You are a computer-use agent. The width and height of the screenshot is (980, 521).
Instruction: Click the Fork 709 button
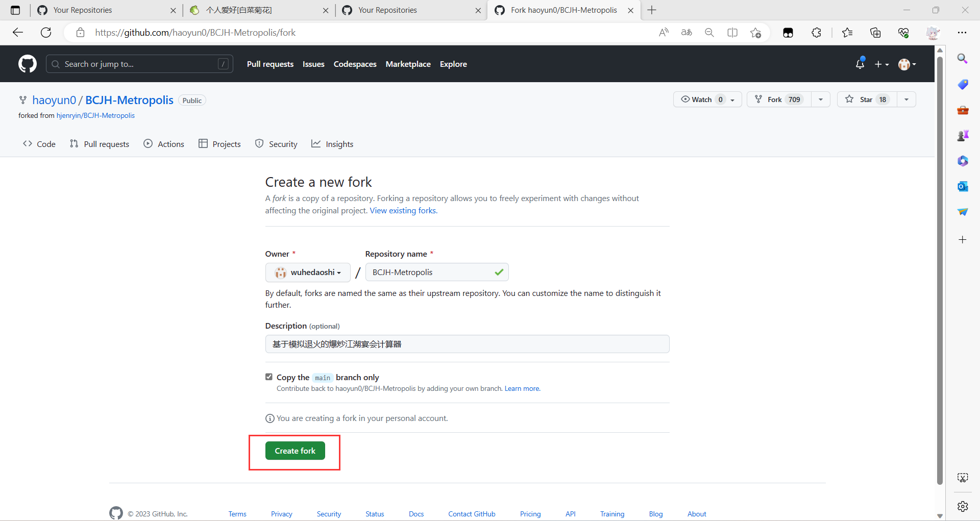(x=779, y=100)
